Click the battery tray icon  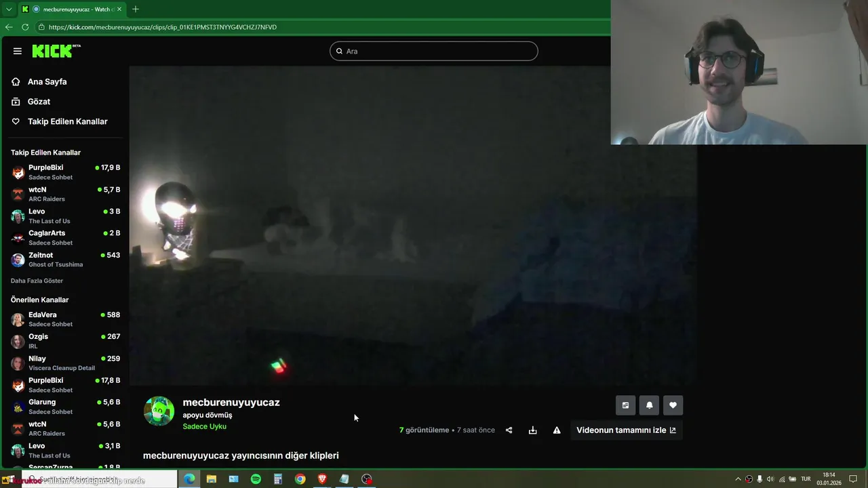792,479
